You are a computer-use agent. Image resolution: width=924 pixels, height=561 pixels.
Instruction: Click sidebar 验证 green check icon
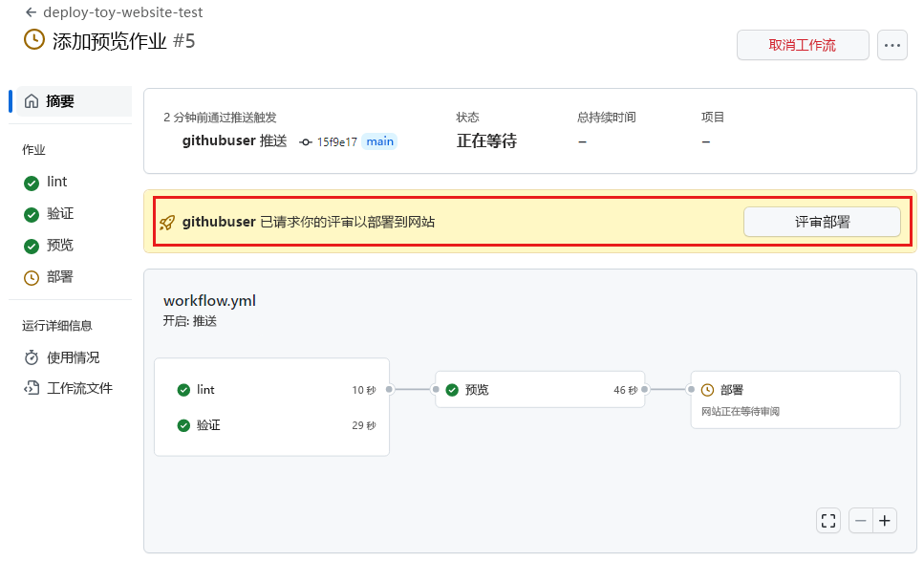click(x=32, y=215)
